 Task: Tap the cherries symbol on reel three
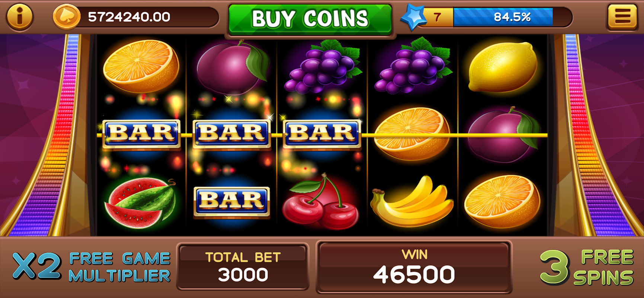[x=320, y=202]
